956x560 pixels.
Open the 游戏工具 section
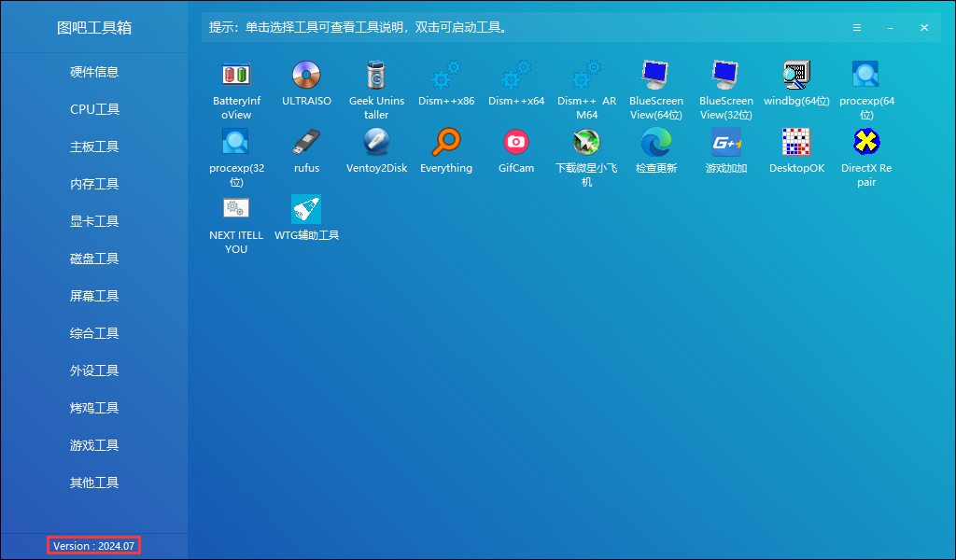93,445
